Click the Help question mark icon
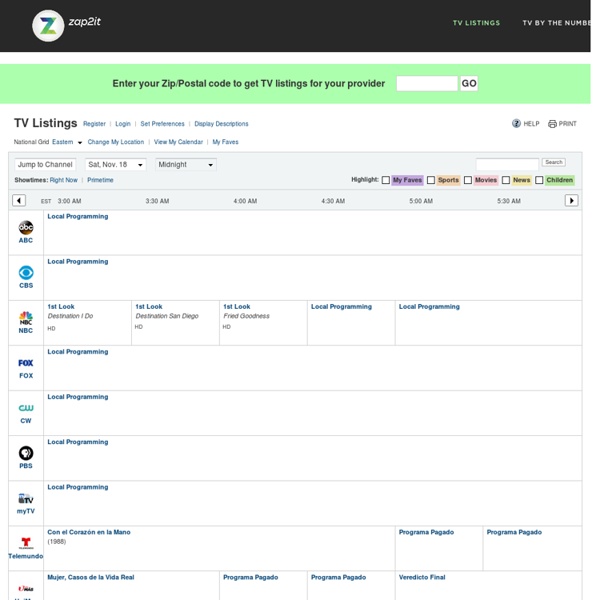Viewport: 600px width, 600px height. [517, 124]
